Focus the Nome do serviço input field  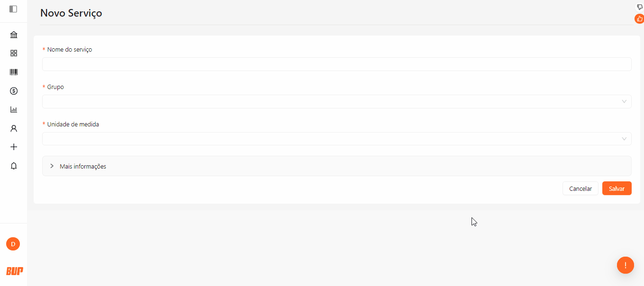click(337, 64)
